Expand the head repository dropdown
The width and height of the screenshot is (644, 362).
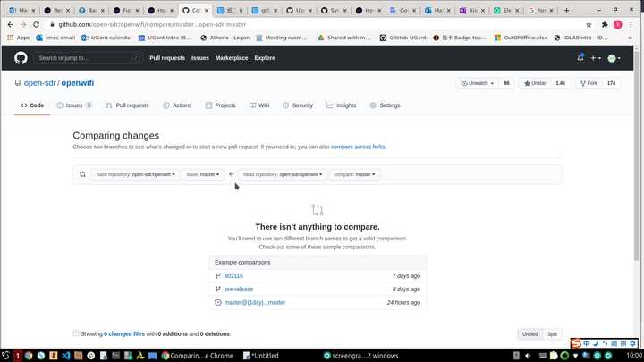click(x=283, y=174)
